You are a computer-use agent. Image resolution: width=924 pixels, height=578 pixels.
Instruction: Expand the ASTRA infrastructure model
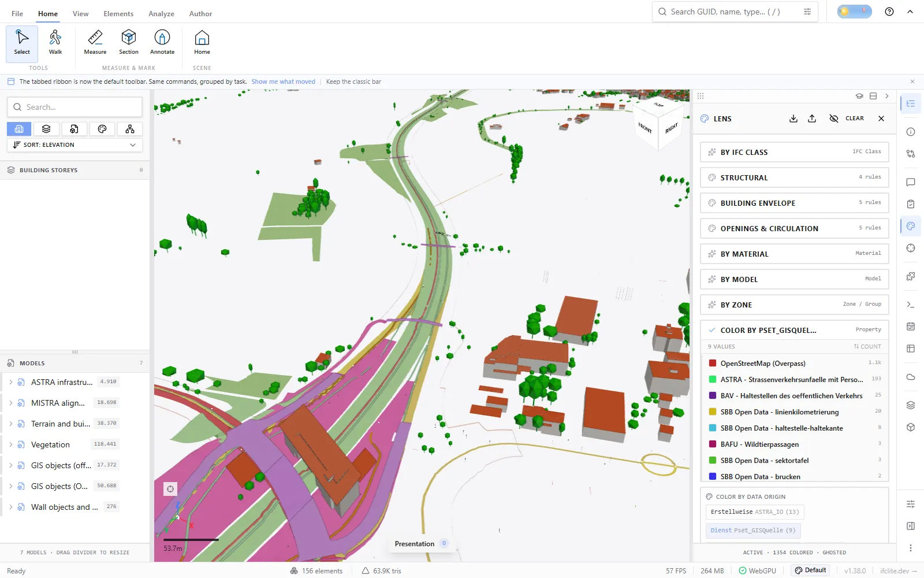pyautogui.click(x=10, y=382)
